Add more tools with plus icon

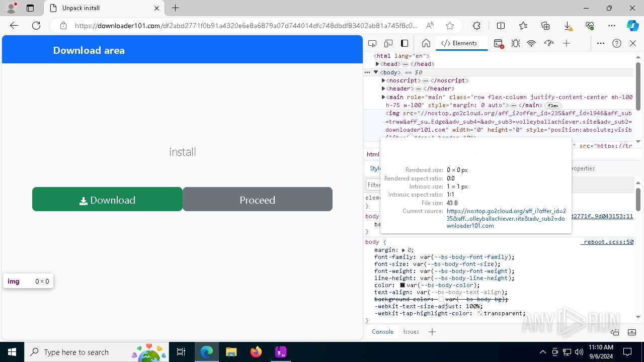point(567,43)
